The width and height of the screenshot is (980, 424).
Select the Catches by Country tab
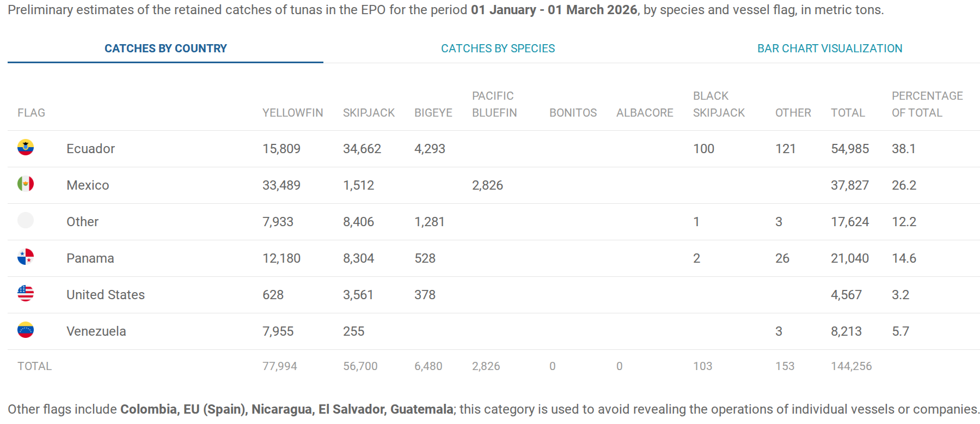coord(166,49)
